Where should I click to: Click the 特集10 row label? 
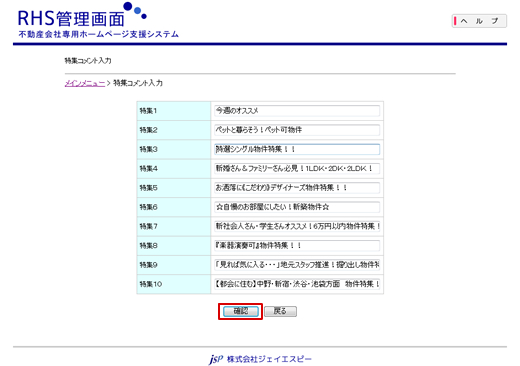pos(151,284)
